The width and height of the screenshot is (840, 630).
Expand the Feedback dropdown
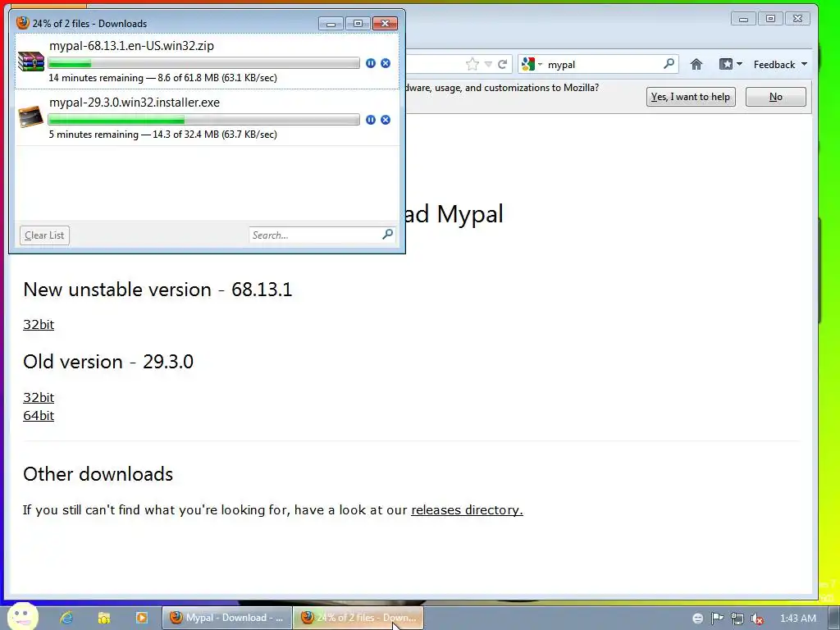780,64
